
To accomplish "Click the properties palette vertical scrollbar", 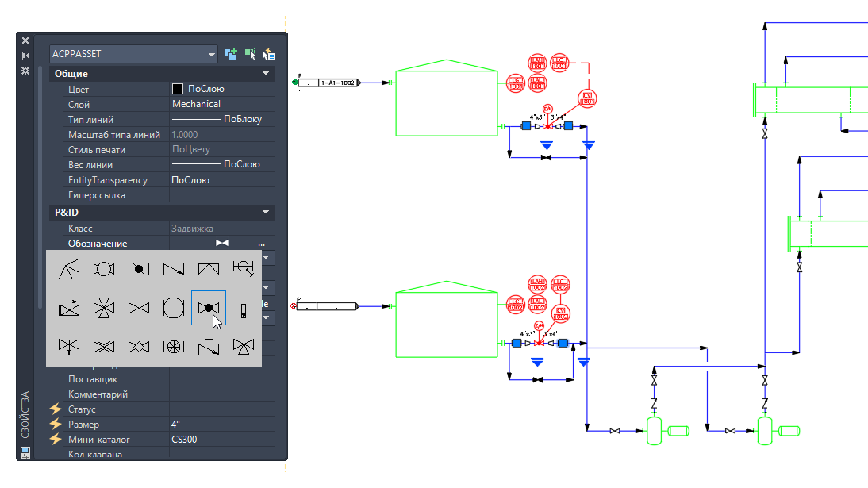I will (x=40, y=188).
